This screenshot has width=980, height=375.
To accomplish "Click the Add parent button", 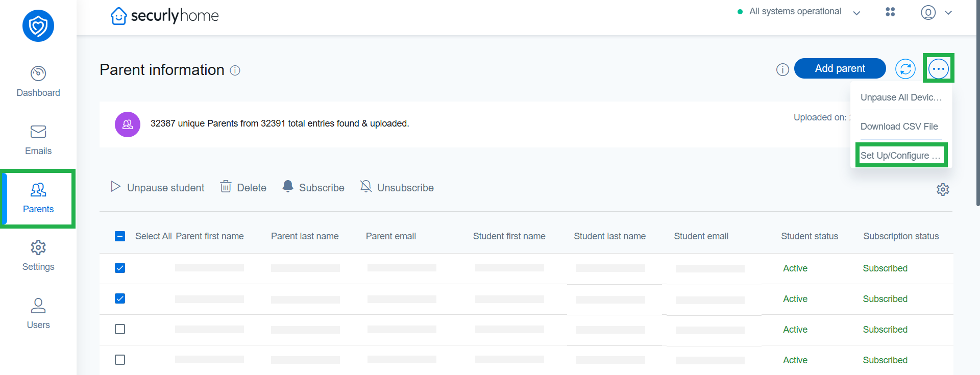I will pyautogui.click(x=840, y=68).
